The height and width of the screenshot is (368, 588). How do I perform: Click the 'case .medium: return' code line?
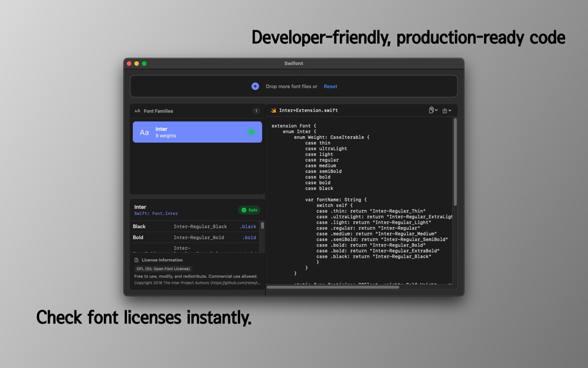click(376, 234)
